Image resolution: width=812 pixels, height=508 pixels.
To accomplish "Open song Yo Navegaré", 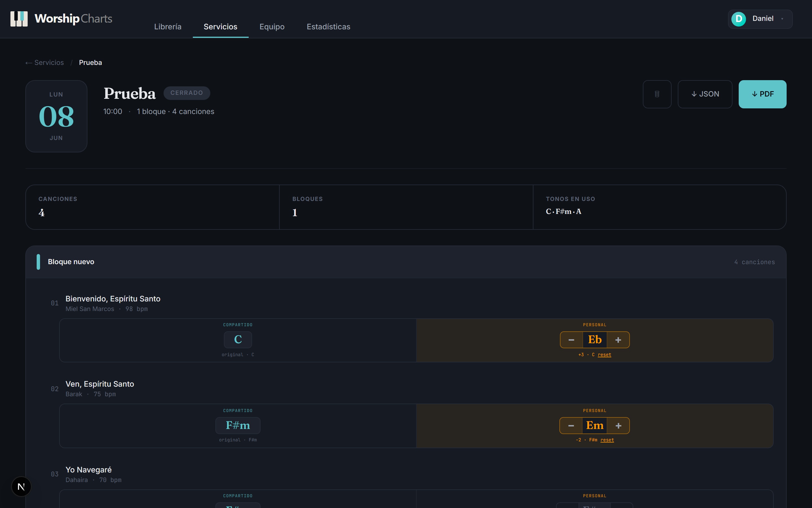I will 89,470.
